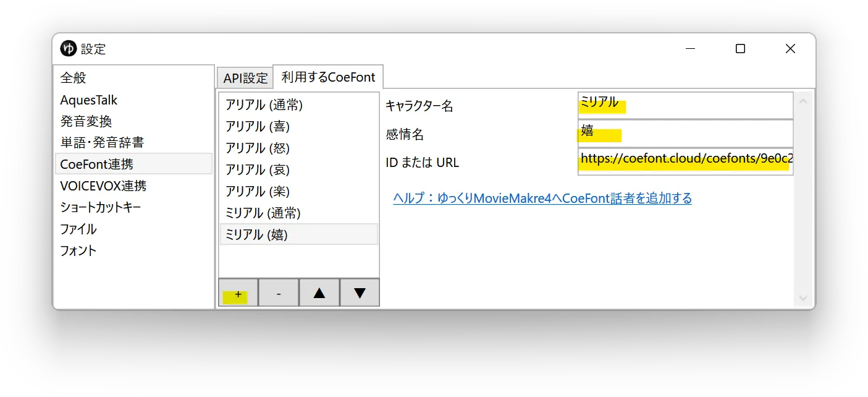Viewport: 868px width, 397px height.
Task: Click the ID または URL input field
Action: click(685, 161)
